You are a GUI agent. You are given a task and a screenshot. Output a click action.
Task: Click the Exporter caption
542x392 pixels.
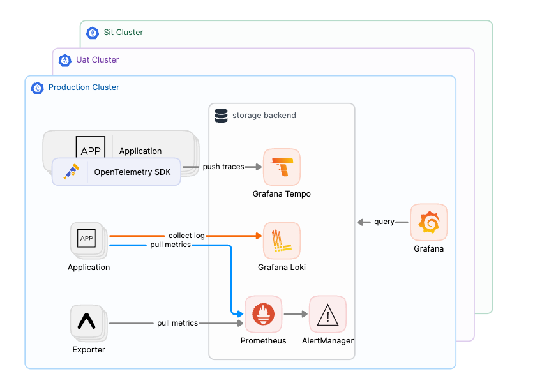(89, 350)
